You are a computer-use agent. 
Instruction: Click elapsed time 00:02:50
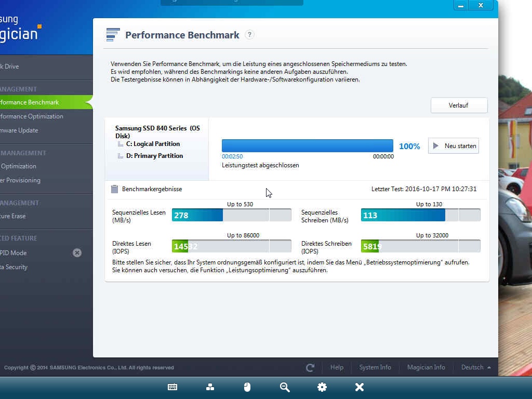point(232,156)
